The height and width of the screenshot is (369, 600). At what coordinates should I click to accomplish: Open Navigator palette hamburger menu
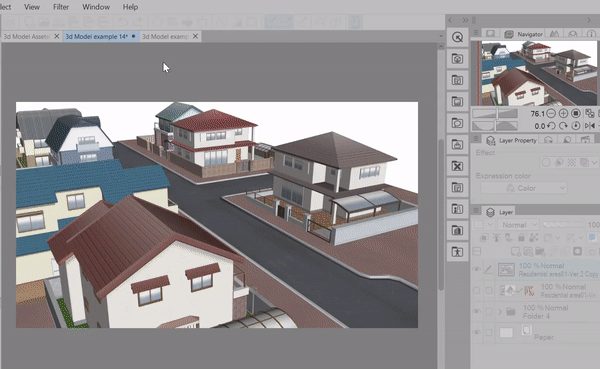tap(476, 33)
